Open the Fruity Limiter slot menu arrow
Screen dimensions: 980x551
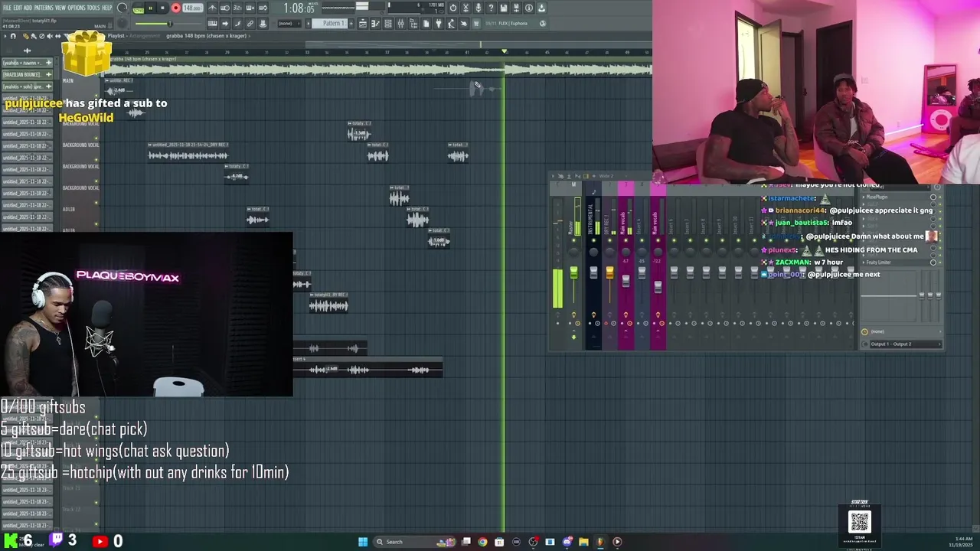click(864, 262)
